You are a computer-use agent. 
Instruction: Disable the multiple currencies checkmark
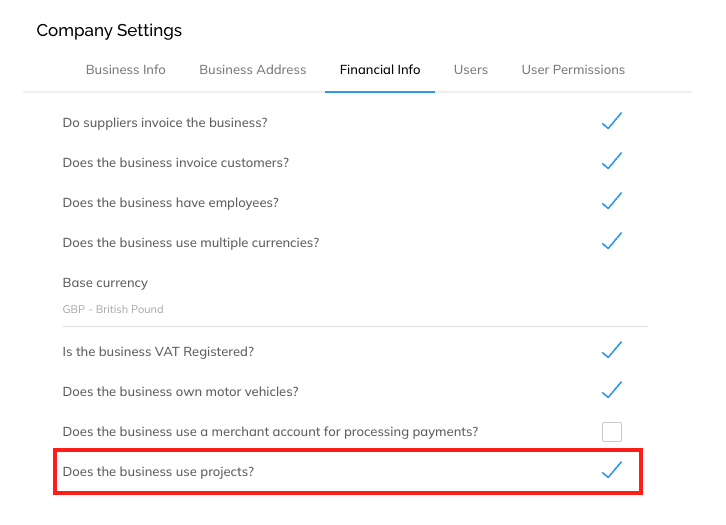[x=612, y=241]
